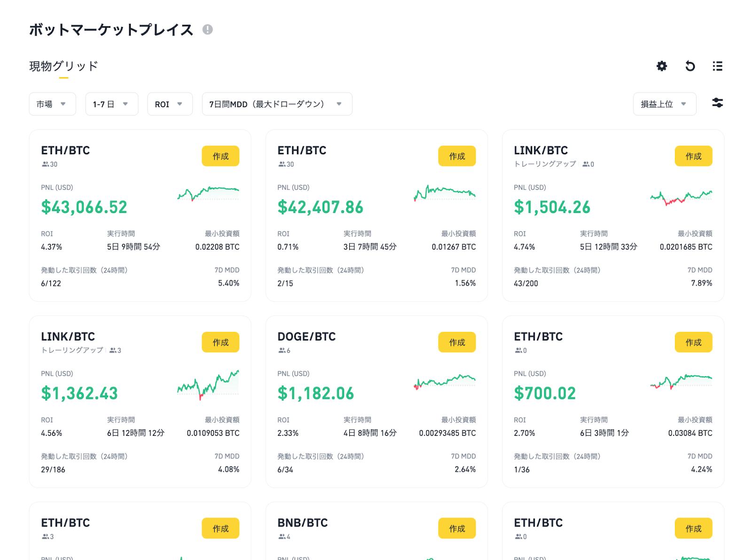Click 作成 on the BNB/BTC card

[x=457, y=528]
